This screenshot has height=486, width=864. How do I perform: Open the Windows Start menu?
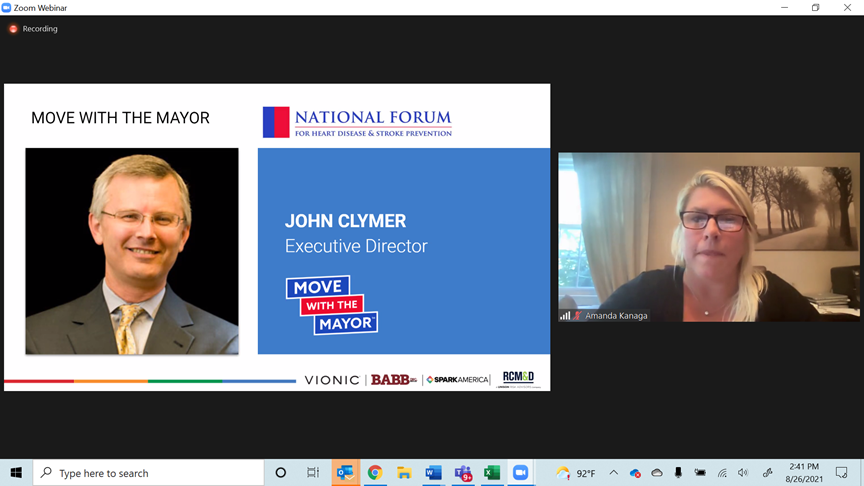(x=17, y=473)
